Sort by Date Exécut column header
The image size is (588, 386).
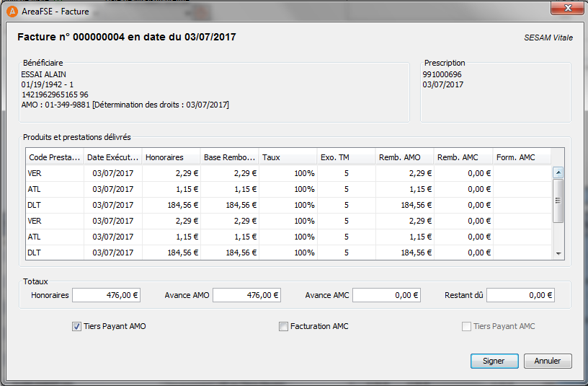tap(113, 157)
